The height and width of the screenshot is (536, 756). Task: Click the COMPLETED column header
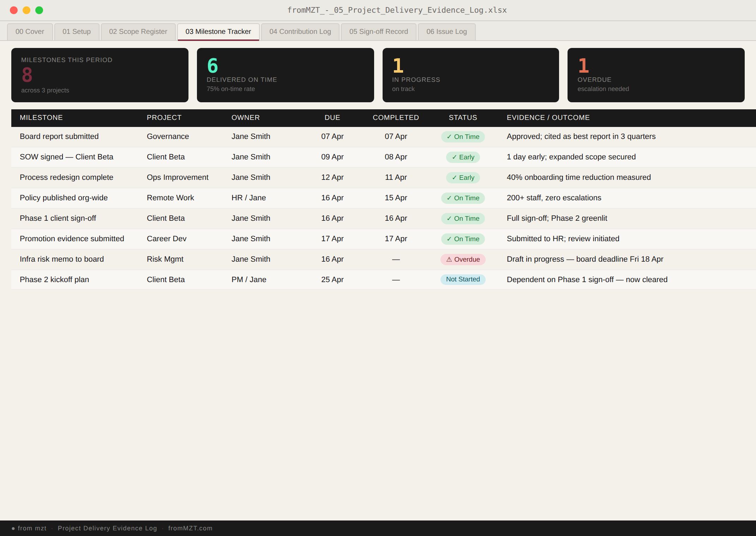tap(396, 118)
